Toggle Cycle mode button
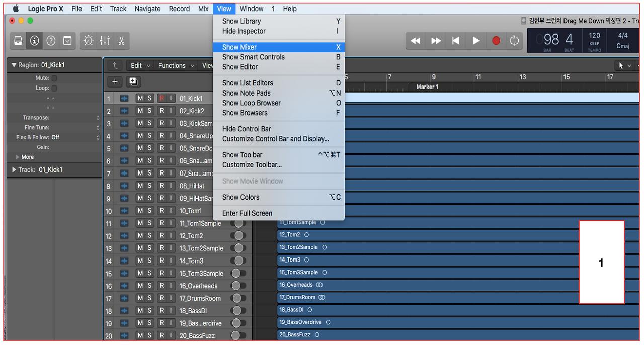644x345 pixels. (x=514, y=41)
